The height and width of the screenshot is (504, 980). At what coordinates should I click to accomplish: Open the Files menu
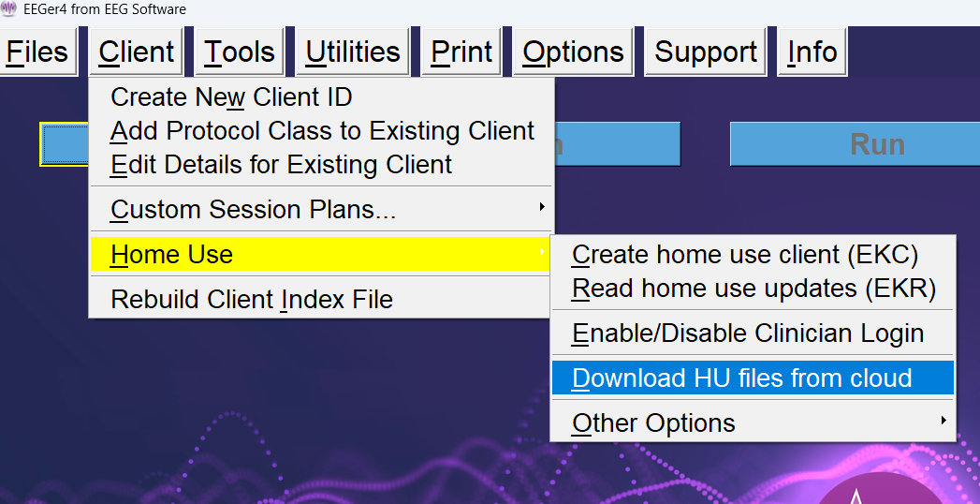point(37,52)
